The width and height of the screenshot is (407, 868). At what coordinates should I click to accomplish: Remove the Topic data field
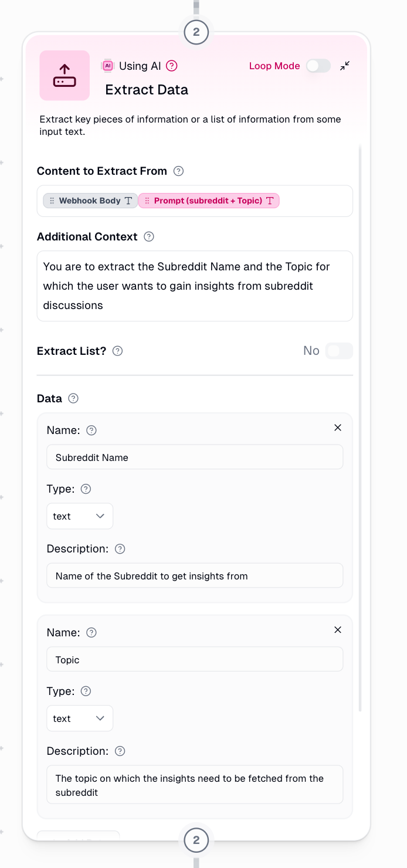coord(338,630)
